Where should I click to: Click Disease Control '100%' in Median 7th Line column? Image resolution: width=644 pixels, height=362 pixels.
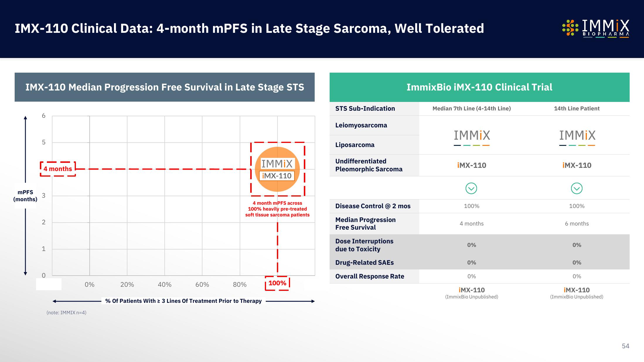coord(471,206)
